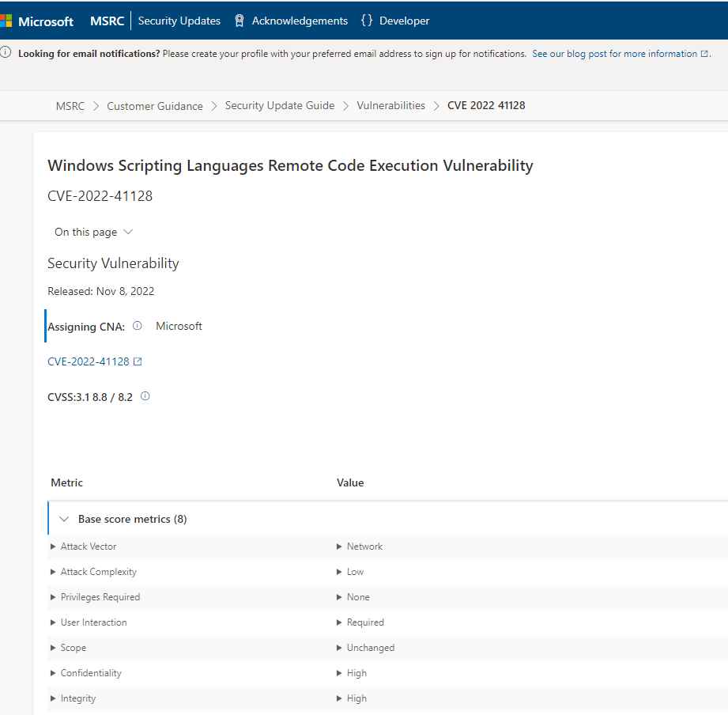Click the external link icon after blog post link
The height and width of the screenshot is (715, 728).
pyautogui.click(x=704, y=54)
